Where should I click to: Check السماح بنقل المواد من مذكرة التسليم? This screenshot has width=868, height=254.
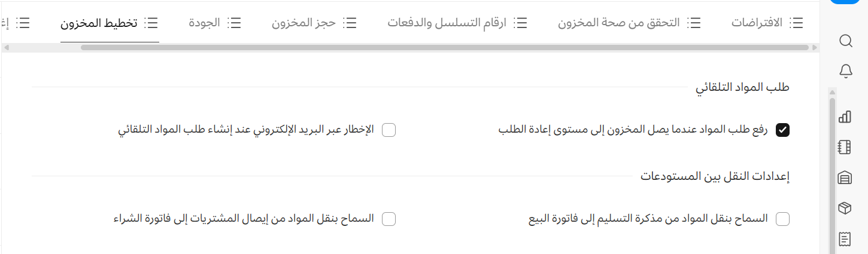(782, 219)
